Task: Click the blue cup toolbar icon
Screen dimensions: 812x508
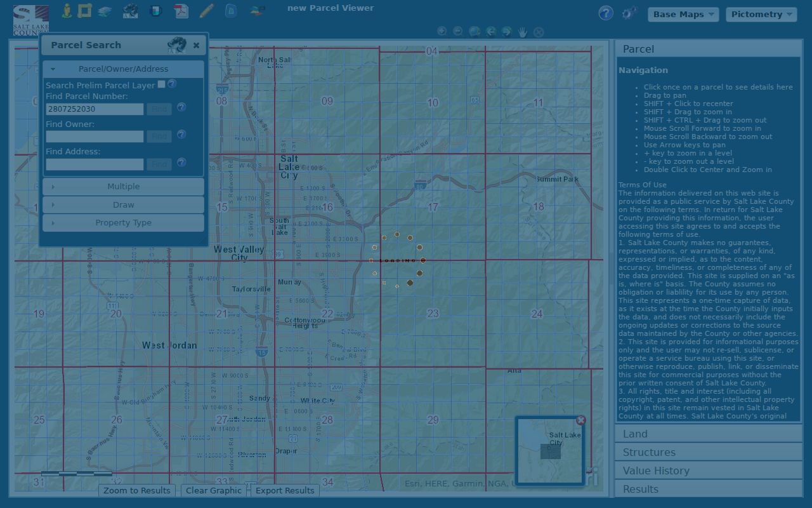Action: (x=155, y=11)
